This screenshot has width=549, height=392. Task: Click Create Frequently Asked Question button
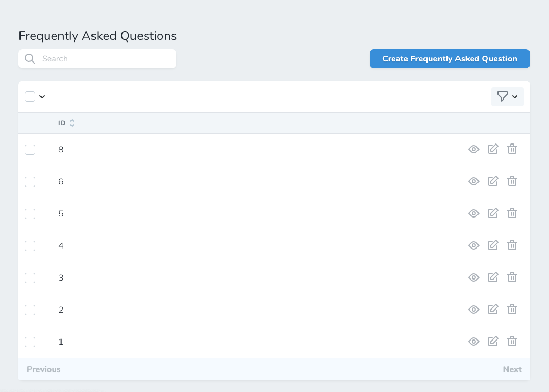450,59
